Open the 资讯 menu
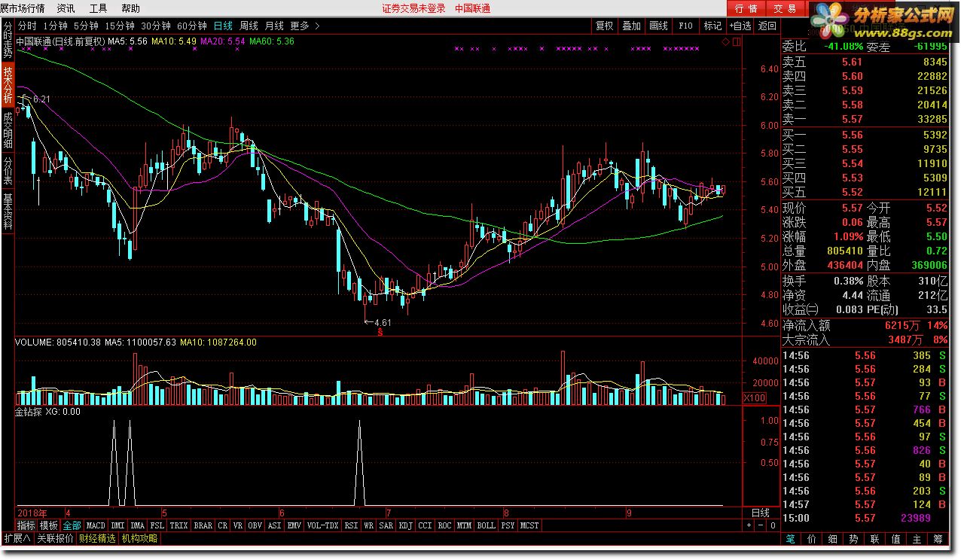The width and height of the screenshot is (961, 560). click(x=66, y=8)
